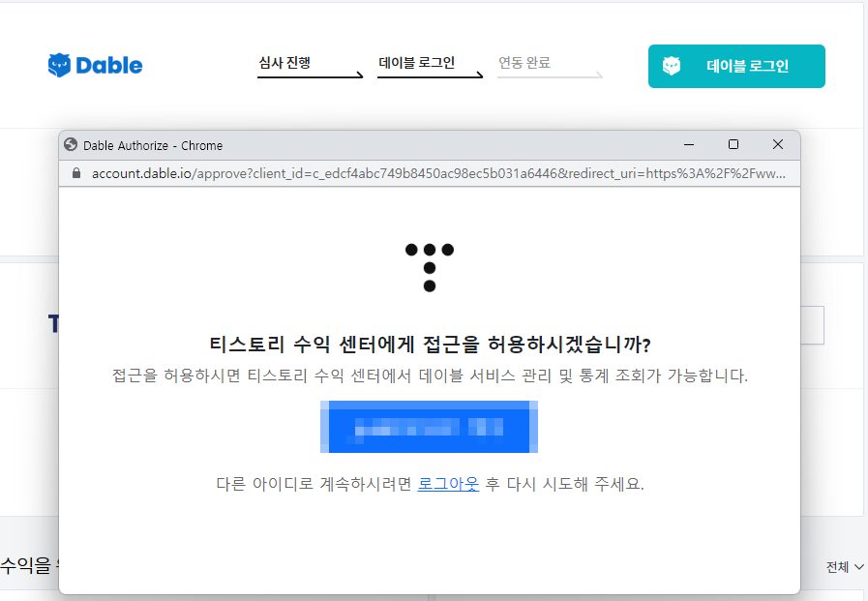Viewport: 868px width, 601px height.
Task: Click the text 접근을 허용하시면 티스토리 수익 센터에서
Action: pos(262,376)
